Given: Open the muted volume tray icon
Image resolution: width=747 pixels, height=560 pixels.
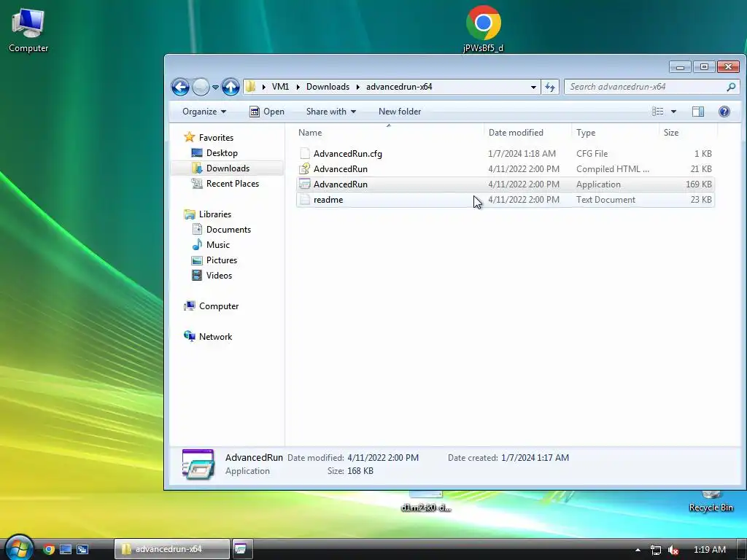Looking at the screenshot, I should click(x=673, y=550).
